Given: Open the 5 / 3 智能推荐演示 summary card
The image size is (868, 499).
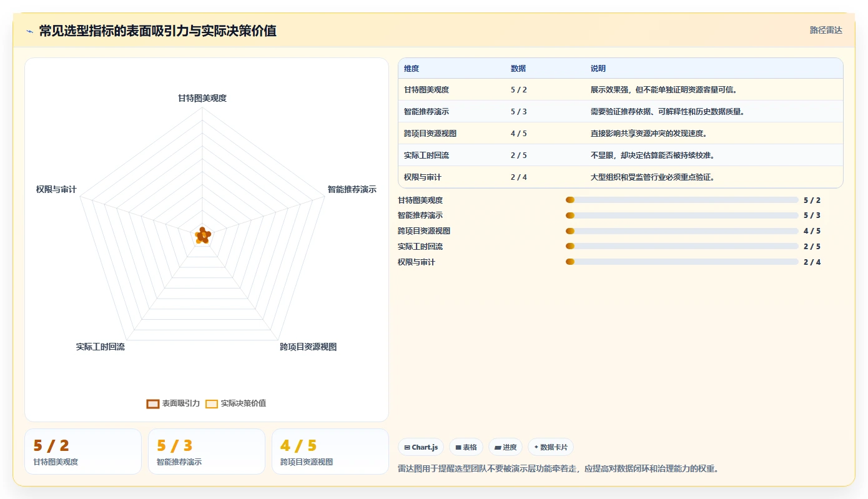Looking at the screenshot, I should click(x=207, y=452).
